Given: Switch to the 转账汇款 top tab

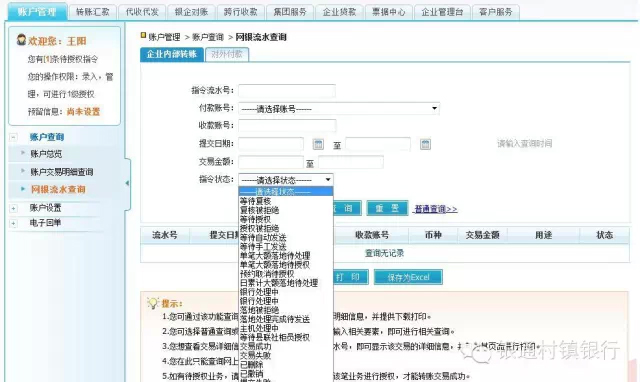Looking at the screenshot, I should click(93, 12).
